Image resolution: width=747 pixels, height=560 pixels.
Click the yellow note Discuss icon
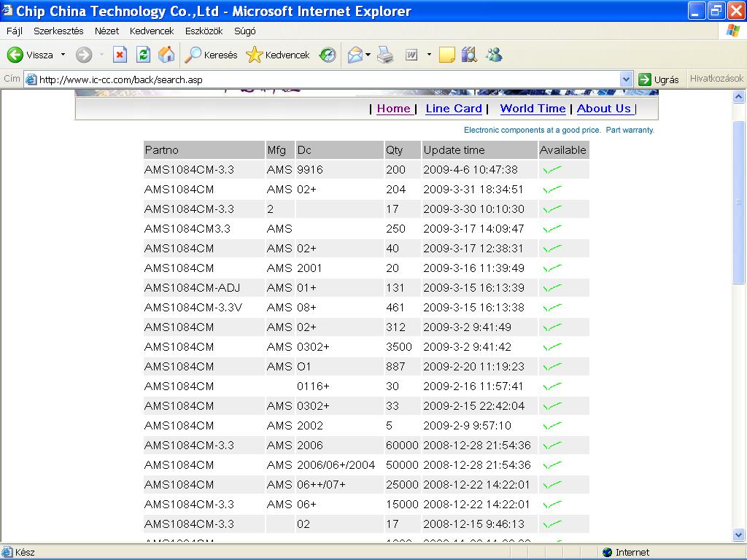tap(447, 55)
